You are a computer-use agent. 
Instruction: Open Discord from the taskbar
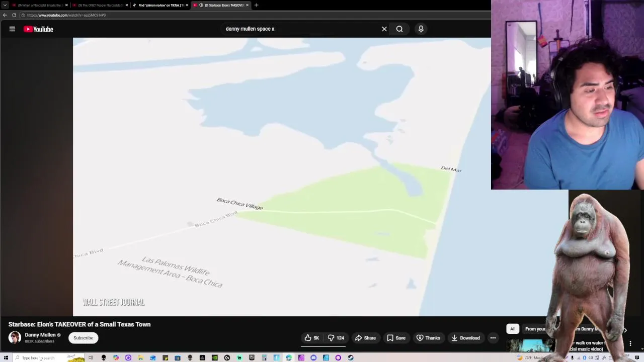pyautogui.click(x=313, y=357)
